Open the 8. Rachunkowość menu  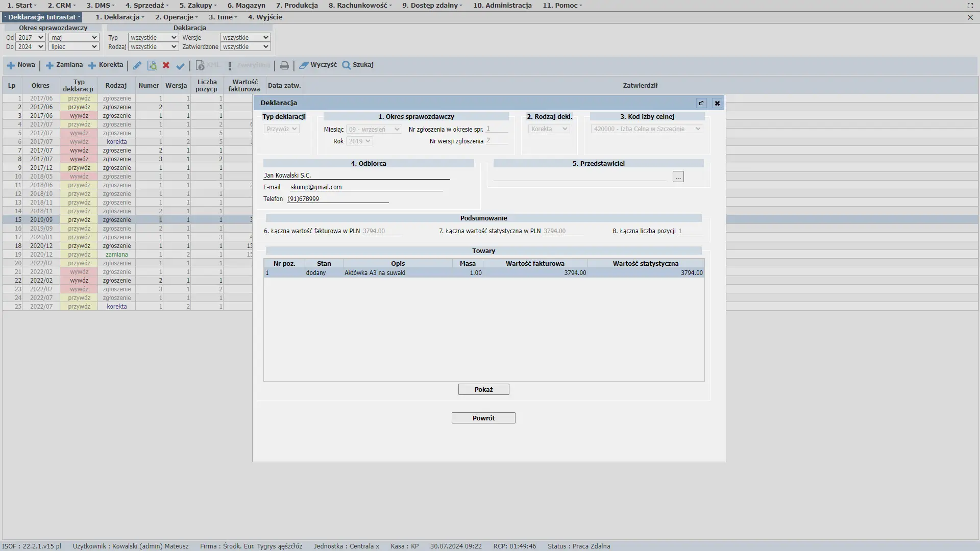[360, 5]
